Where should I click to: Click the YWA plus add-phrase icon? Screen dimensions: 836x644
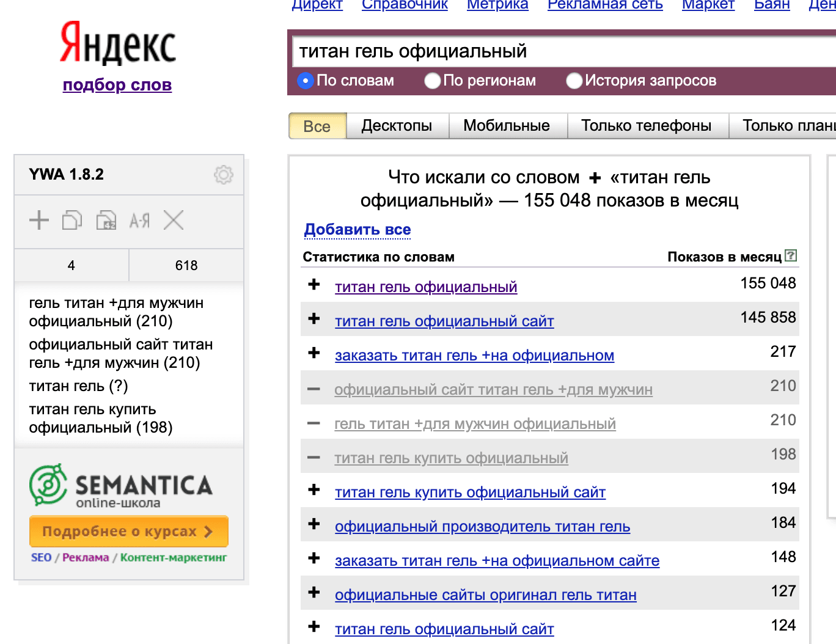(x=39, y=220)
